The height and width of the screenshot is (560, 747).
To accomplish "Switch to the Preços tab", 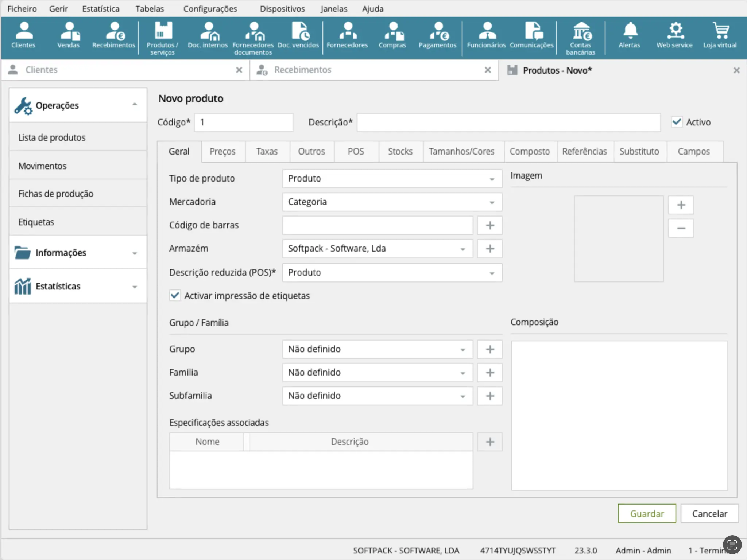I will point(222,151).
